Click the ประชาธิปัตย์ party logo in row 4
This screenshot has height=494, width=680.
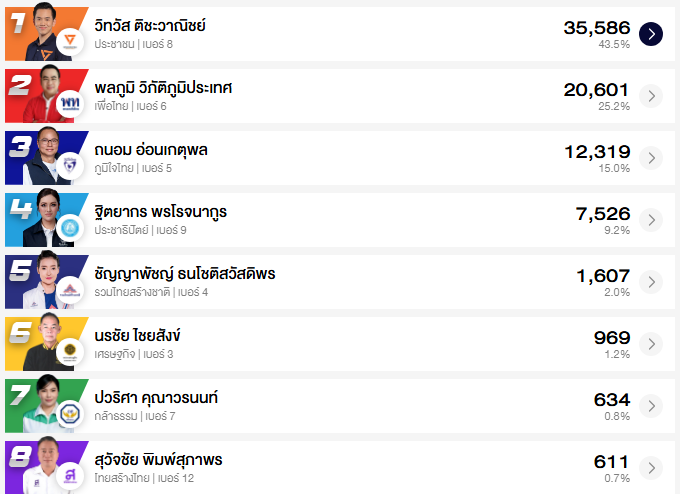coord(70,228)
